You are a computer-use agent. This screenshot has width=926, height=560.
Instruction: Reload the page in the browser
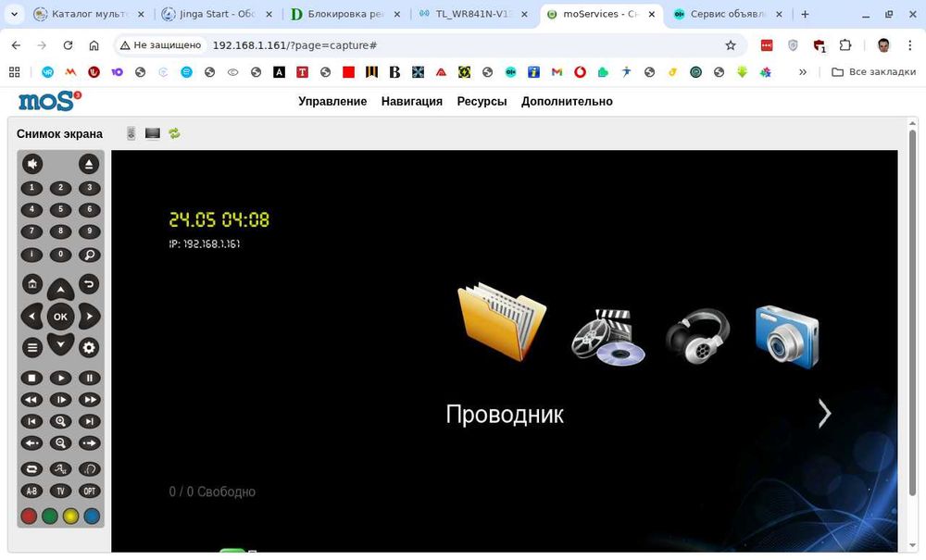(x=68, y=45)
